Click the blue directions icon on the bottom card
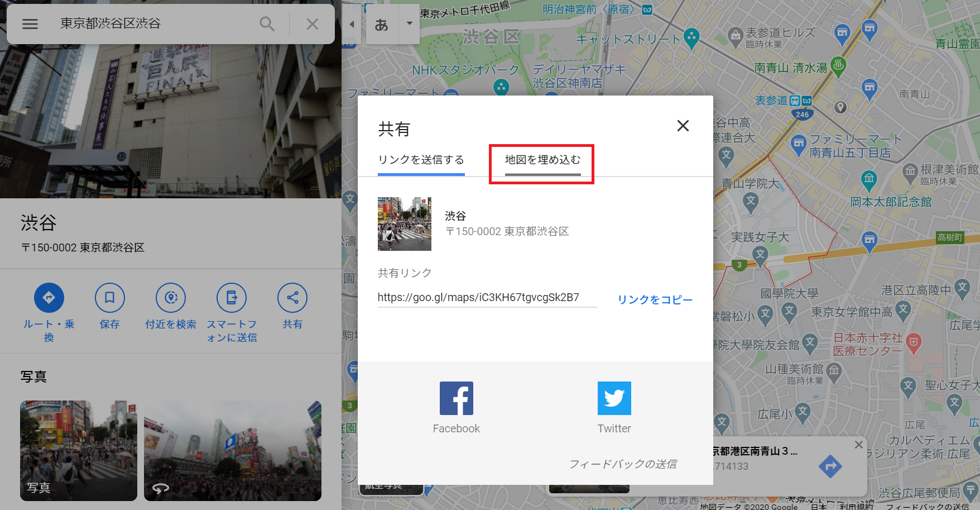The height and width of the screenshot is (510, 980). pyautogui.click(x=831, y=466)
